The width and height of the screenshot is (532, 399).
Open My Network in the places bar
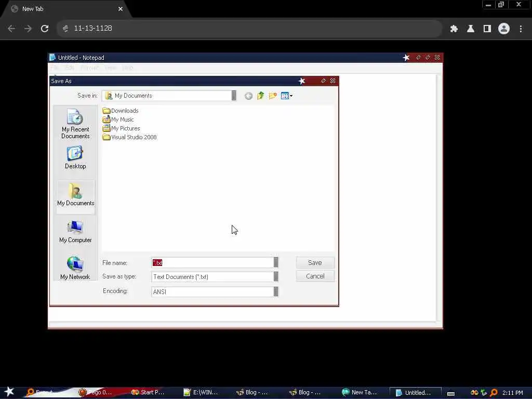75,268
